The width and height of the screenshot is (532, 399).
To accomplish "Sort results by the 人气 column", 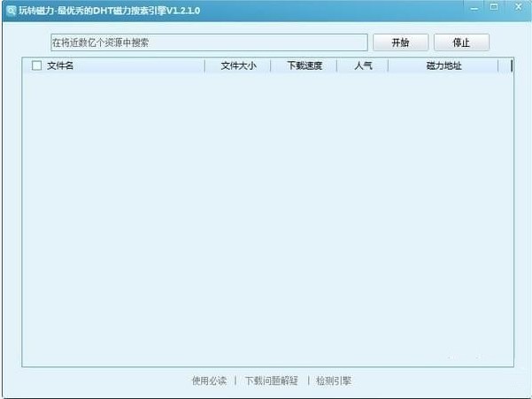I will pyautogui.click(x=363, y=65).
